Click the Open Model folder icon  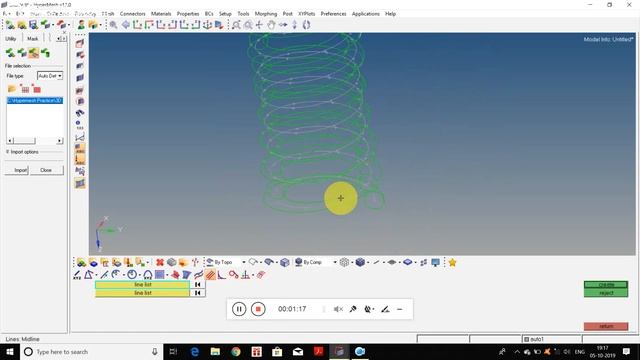tap(22, 25)
